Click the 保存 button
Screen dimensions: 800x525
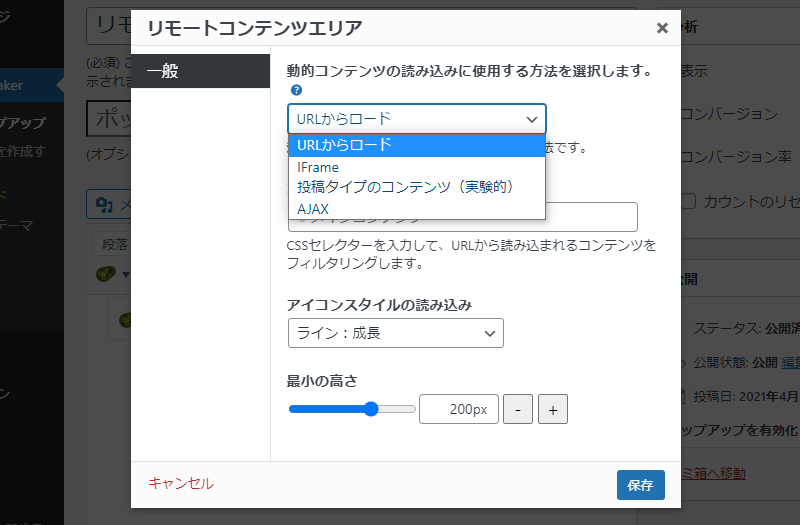pyautogui.click(x=640, y=485)
